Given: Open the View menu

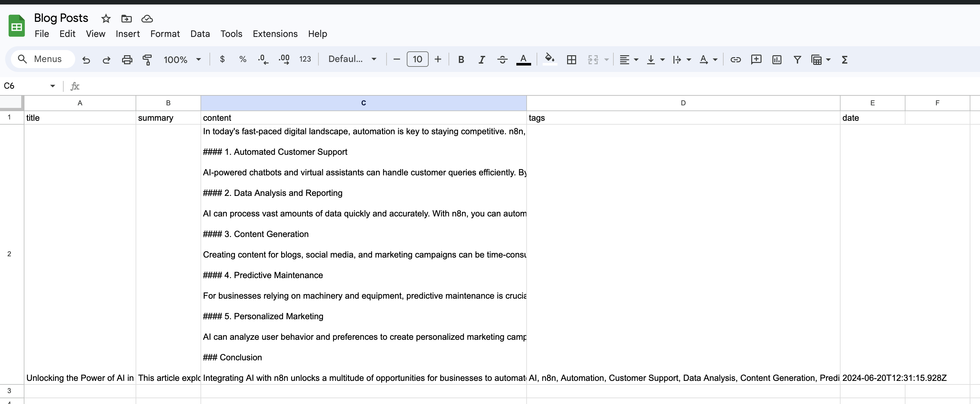Looking at the screenshot, I should point(95,34).
